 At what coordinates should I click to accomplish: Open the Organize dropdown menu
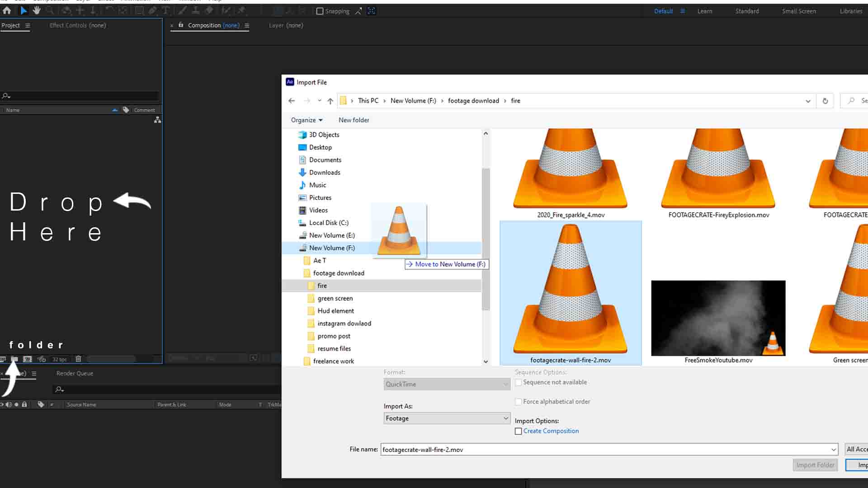click(307, 120)
